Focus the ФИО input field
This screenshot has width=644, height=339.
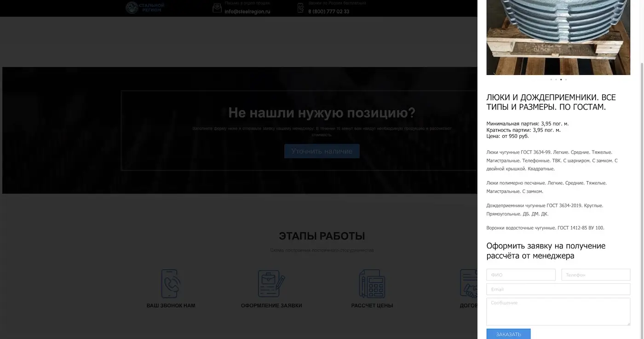click(x=521, y=275)
